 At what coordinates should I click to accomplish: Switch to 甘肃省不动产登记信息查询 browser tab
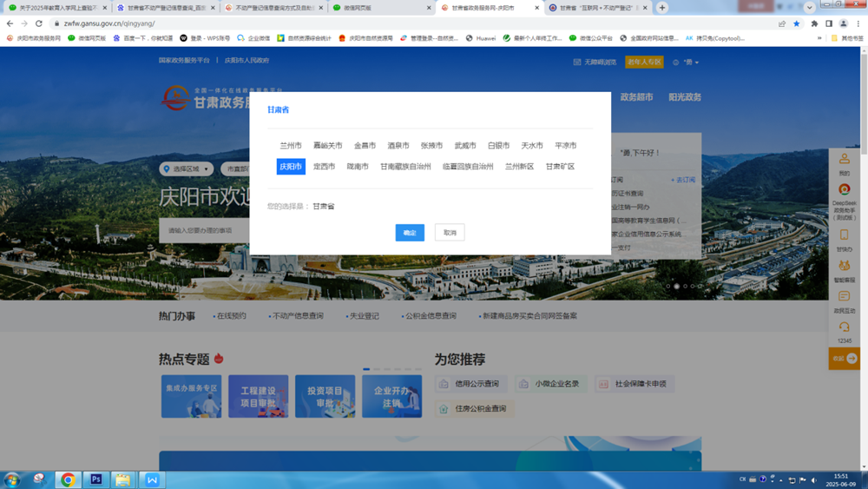(x=166, y=8)
